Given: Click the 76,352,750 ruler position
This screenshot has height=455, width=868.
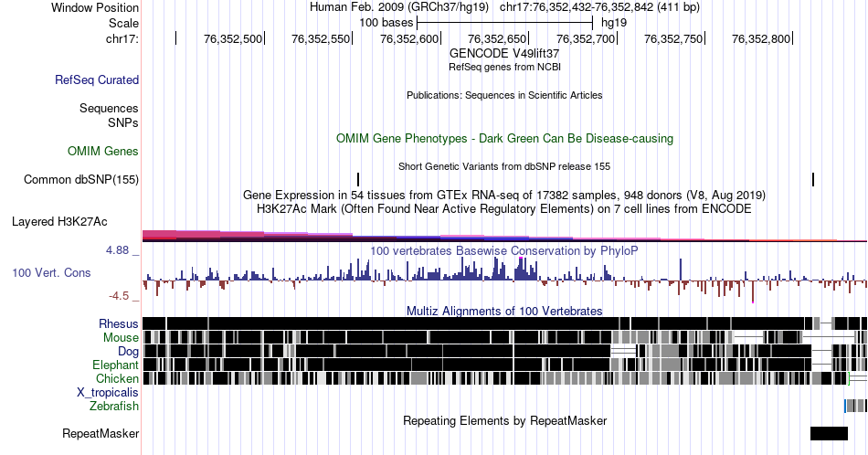Looking at the screenshot, I should (673, 38).
